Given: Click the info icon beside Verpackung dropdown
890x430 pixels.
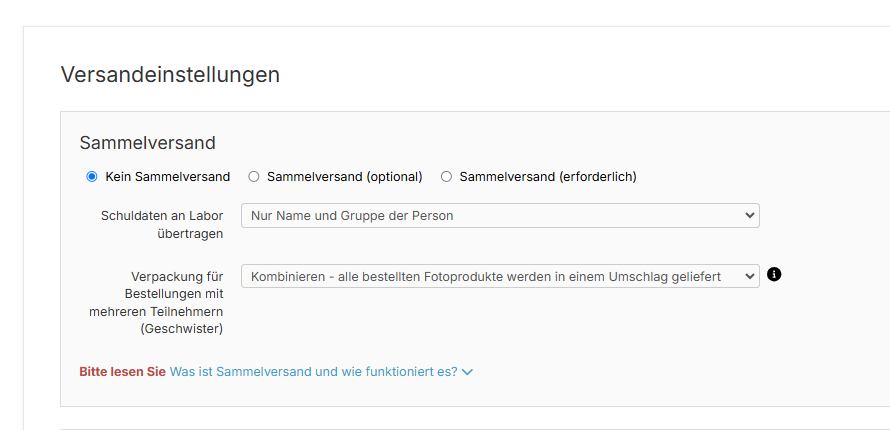Looking at the screenshot, I should coord(774,275).
